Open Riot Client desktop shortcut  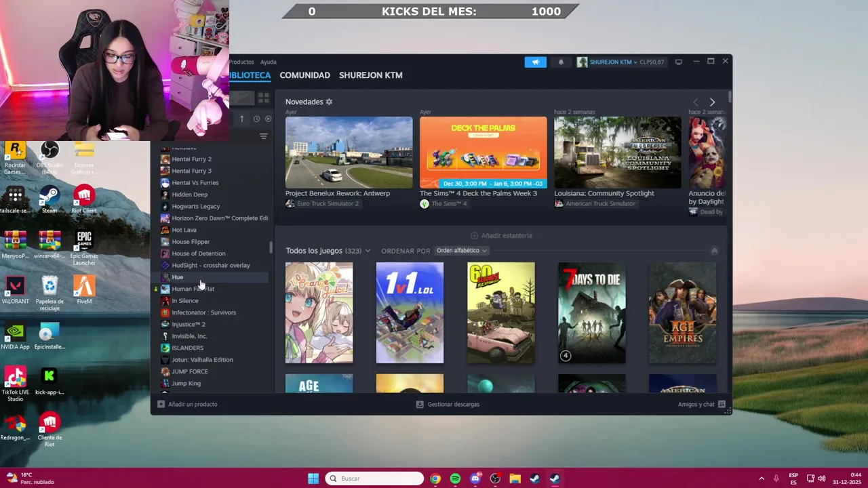click(84, 200)
